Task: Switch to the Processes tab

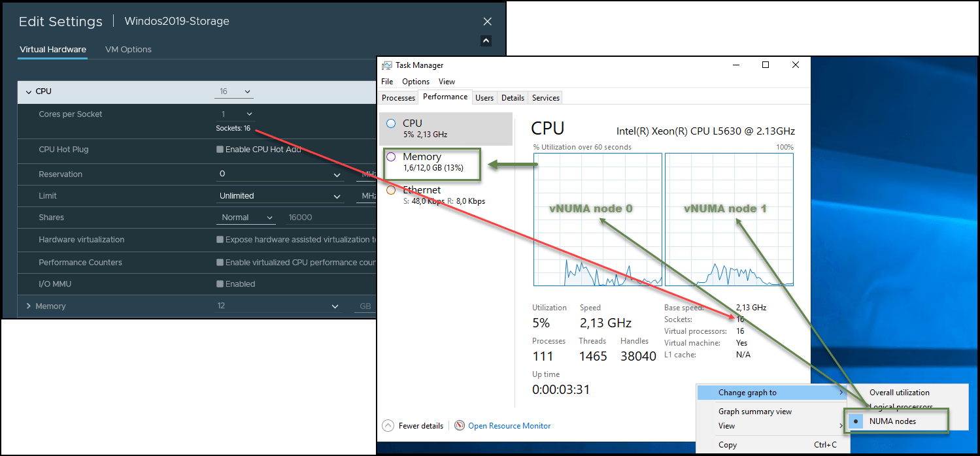Action: click(398, 98)
